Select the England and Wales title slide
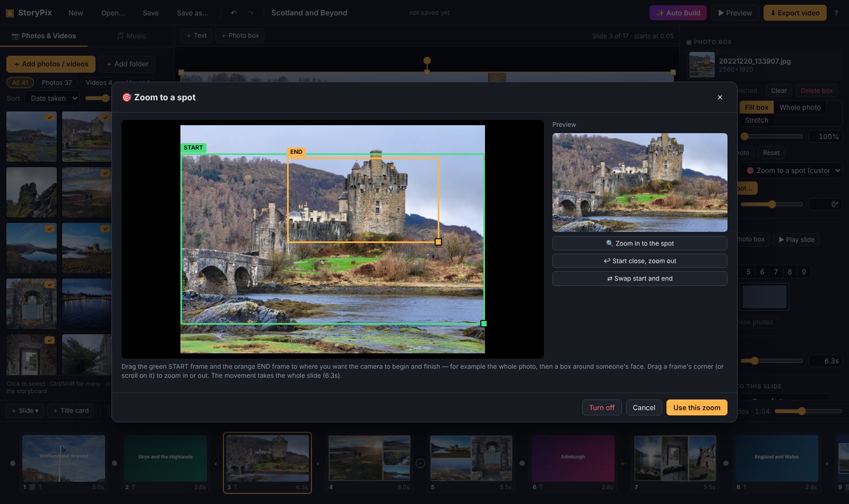 tap(777, 458)
